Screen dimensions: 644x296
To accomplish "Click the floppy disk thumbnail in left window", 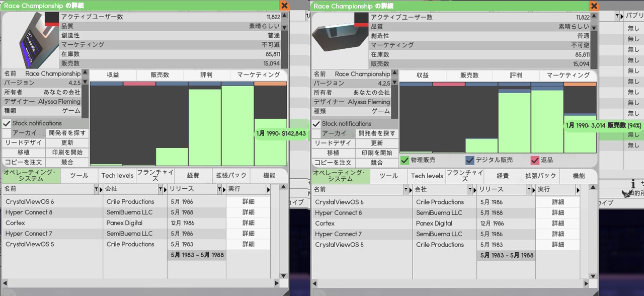I will pyautogui.click(x=39, y=40).
